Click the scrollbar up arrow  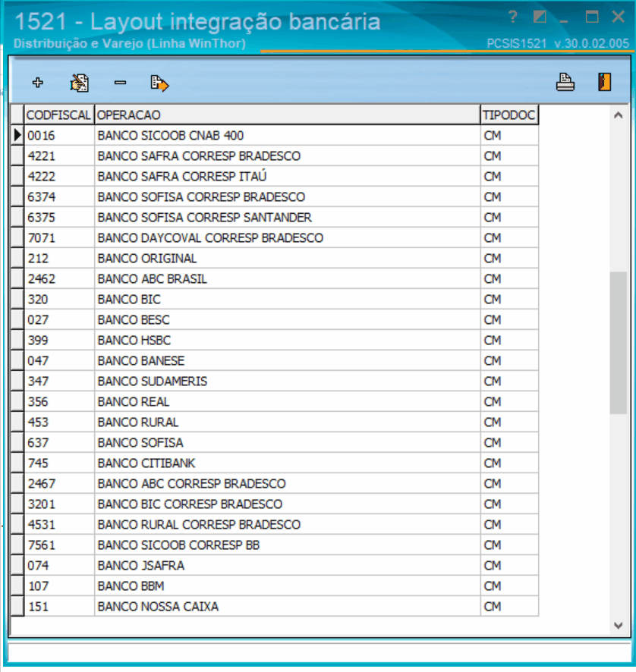(618, 115)
